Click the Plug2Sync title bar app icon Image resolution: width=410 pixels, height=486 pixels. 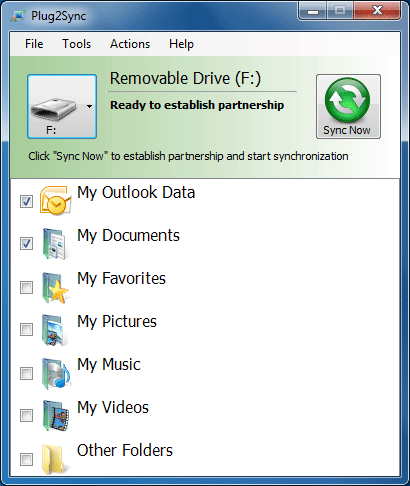pyautogui.click(x=18, y=16)
